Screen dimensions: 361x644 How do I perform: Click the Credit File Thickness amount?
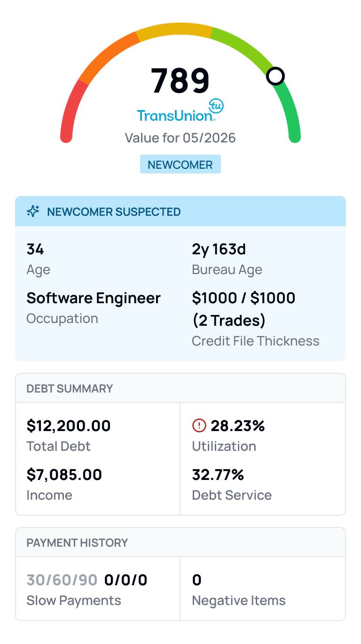[x=243, y=309]
